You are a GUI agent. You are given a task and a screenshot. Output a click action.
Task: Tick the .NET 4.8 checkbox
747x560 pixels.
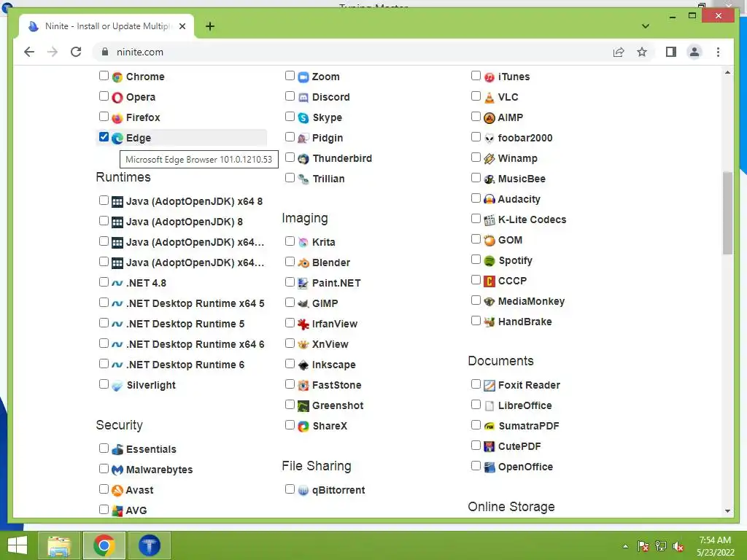(x=104, y=282)
